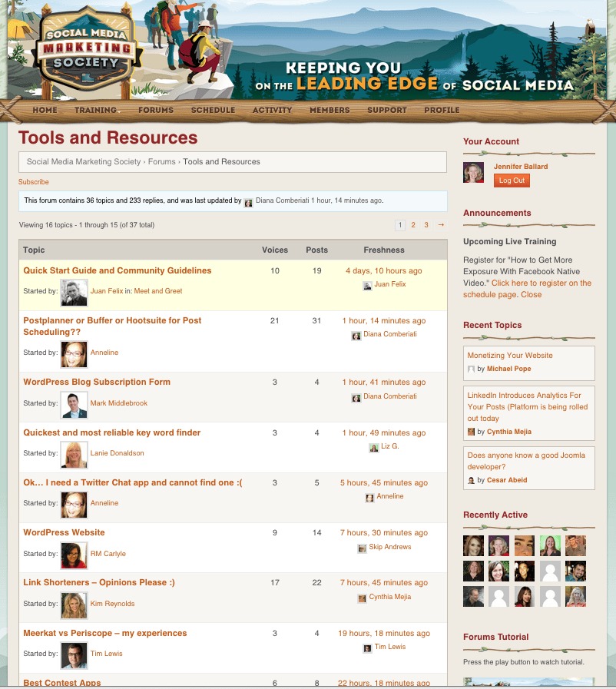
Task: Click Anneline's avatar on Twitter Chat topic
Action: pyautogui.click(x=74, y=505)
